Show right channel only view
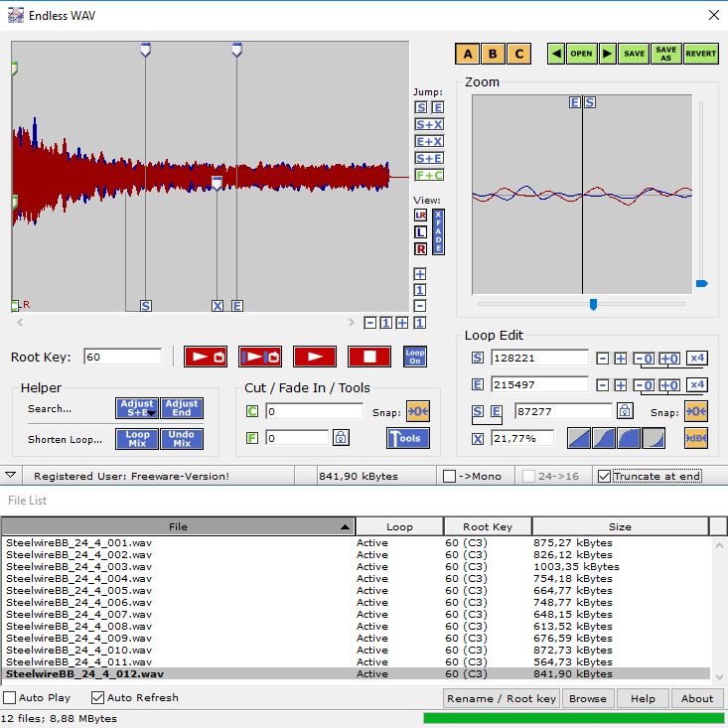Image resolution: width=728 pixels, height=728 pixels. point(421,249)
